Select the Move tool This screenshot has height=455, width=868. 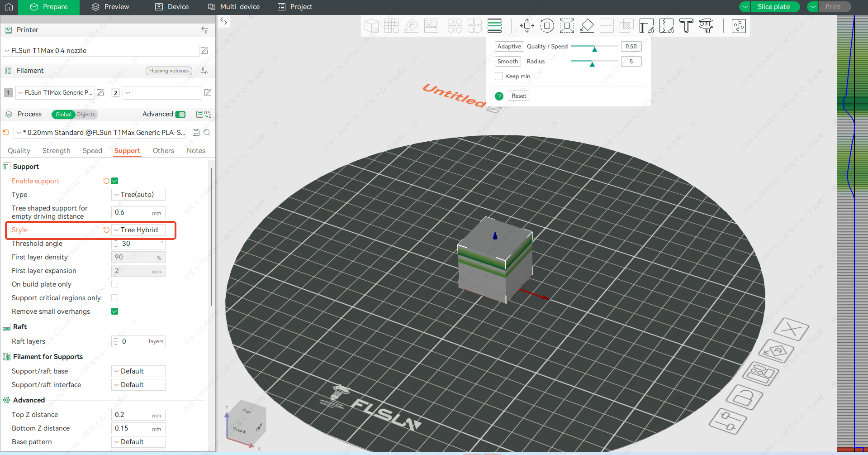(527, 26)
